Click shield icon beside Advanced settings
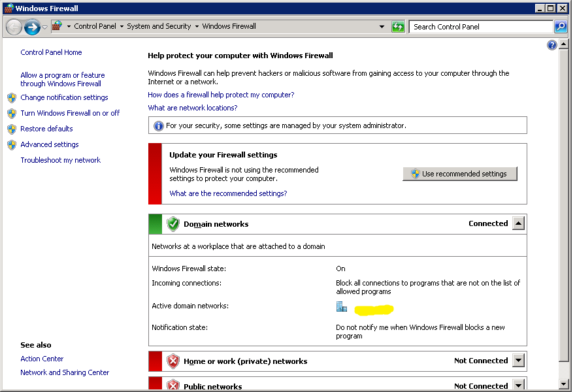Viewport: 575px width, 392px height. (x=12, y=145)
